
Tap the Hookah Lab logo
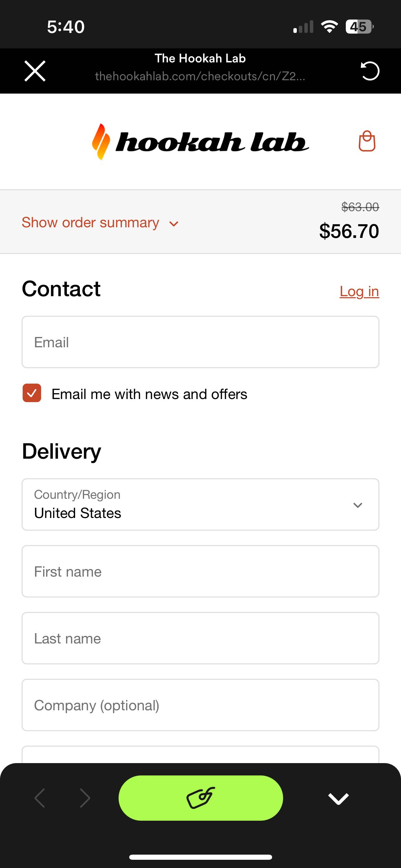(200, 142)
